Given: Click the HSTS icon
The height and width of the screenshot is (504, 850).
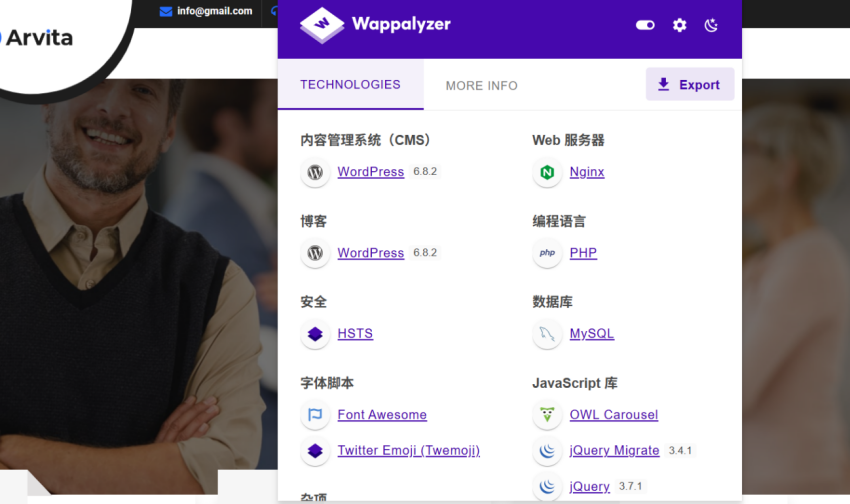Looking at the screenshot, I should click(x=315, y=334).
